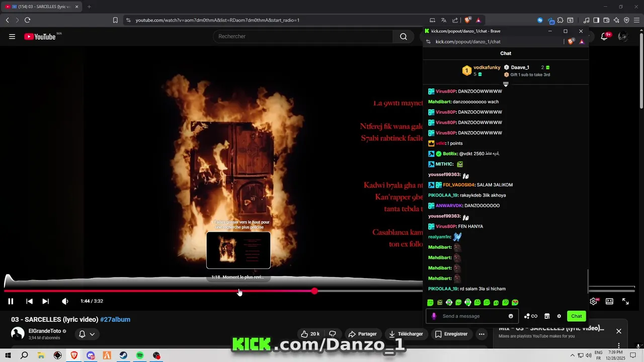This screenshot has width=644, height=362.
Task: Open the ElGrandeToto channel avatar
Action: pos(18,333)
